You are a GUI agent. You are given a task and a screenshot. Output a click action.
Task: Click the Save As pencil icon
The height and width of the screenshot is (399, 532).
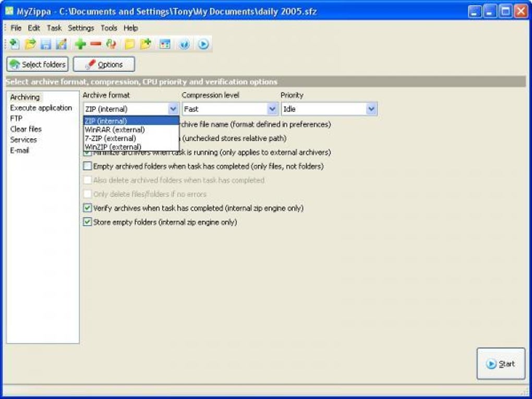click(62, 44)
